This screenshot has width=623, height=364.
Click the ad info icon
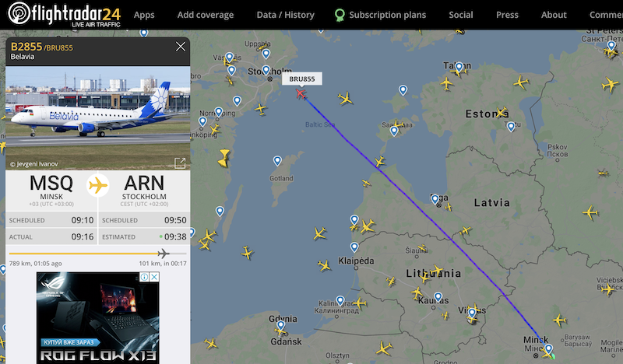(145, 277)
